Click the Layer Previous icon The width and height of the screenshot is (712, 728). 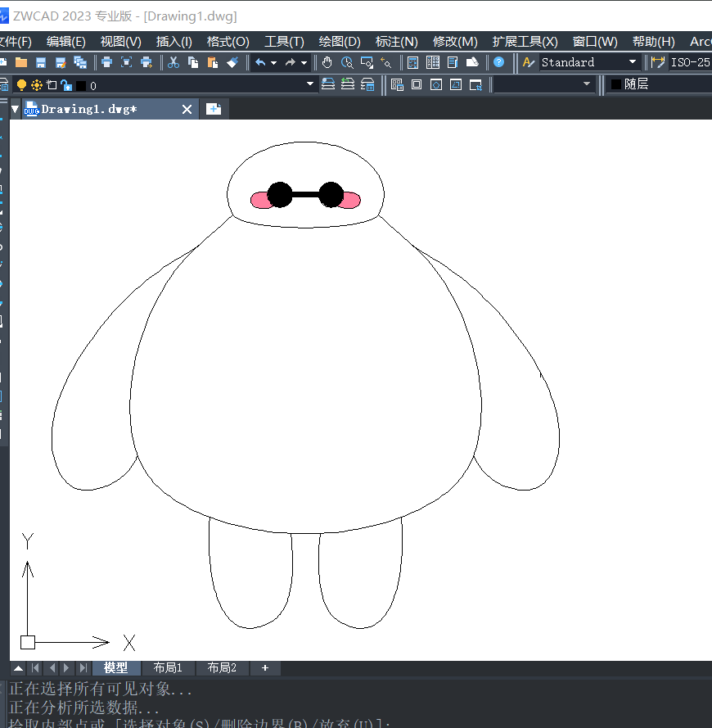pos(348,84)
